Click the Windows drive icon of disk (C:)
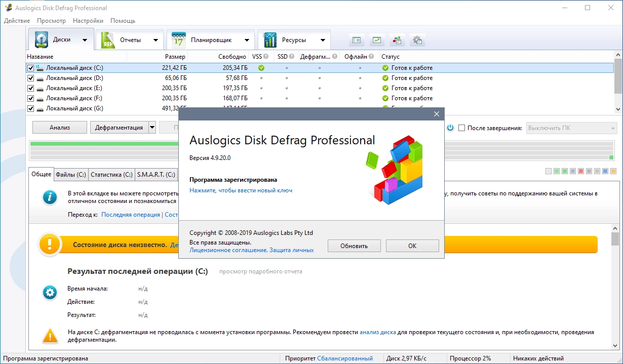This screenshot has height=364, width=623. click(x=40, y=68)
